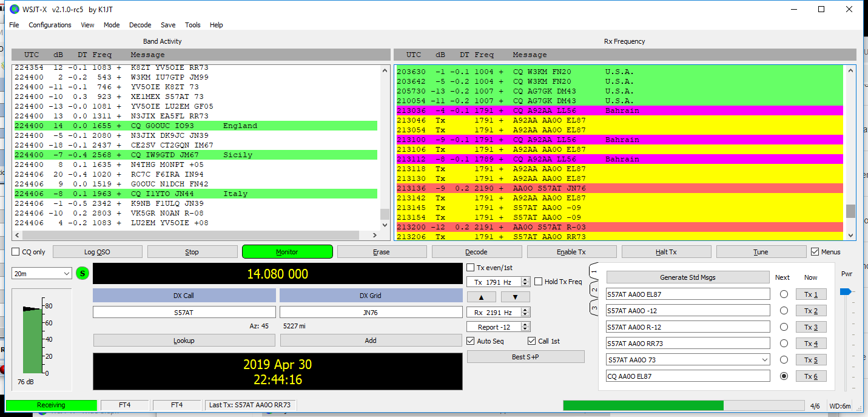Click the CQ AA0O EL87 message field
Viewport: 868px width, 417px height.
[x=688, y=376]
